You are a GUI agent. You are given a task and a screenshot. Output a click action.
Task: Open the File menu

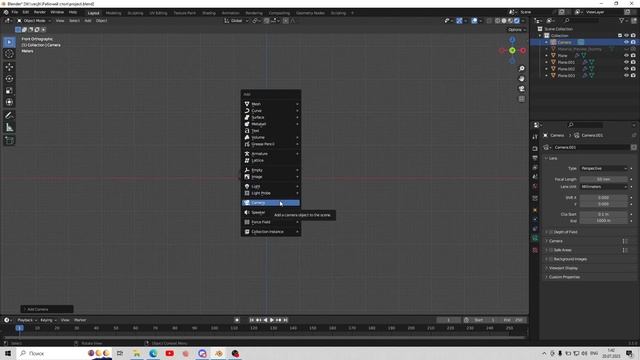click(x=15, y=12)
